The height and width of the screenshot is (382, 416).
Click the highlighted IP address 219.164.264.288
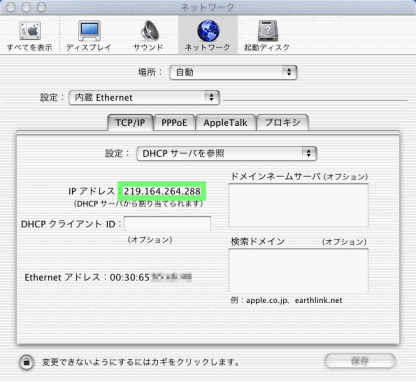162,191
